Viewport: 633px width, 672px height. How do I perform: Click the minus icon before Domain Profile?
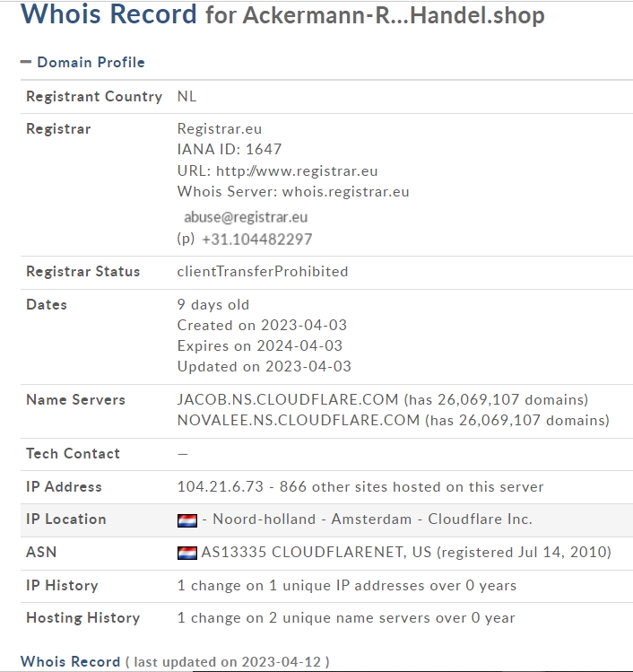click(x=26, y=62)
